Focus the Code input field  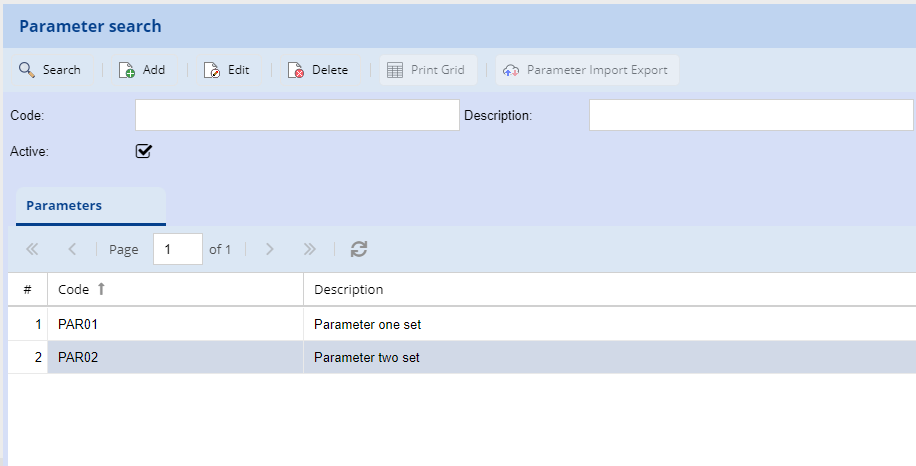point(297,115)
